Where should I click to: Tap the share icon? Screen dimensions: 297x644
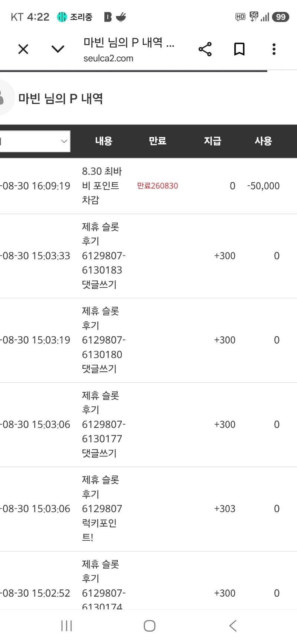205,49
